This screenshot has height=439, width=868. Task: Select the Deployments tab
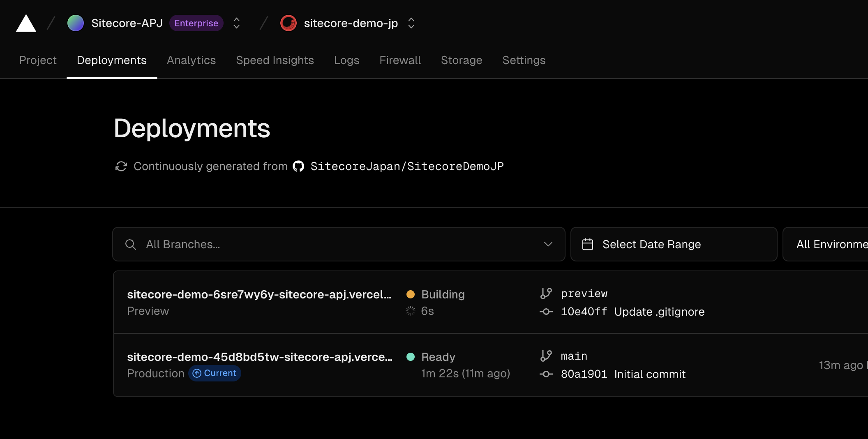coord(112,60)
